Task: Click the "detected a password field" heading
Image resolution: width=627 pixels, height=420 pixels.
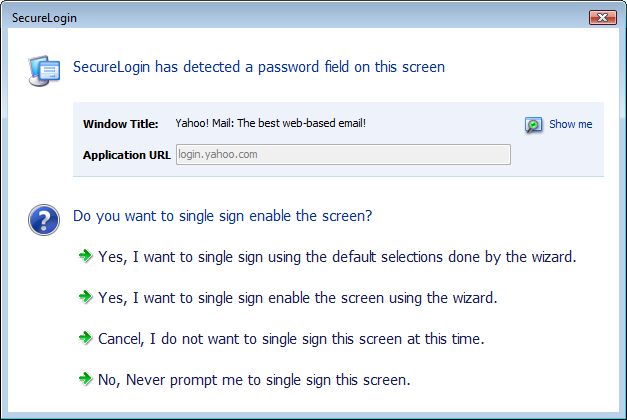Action: point(259,68)
